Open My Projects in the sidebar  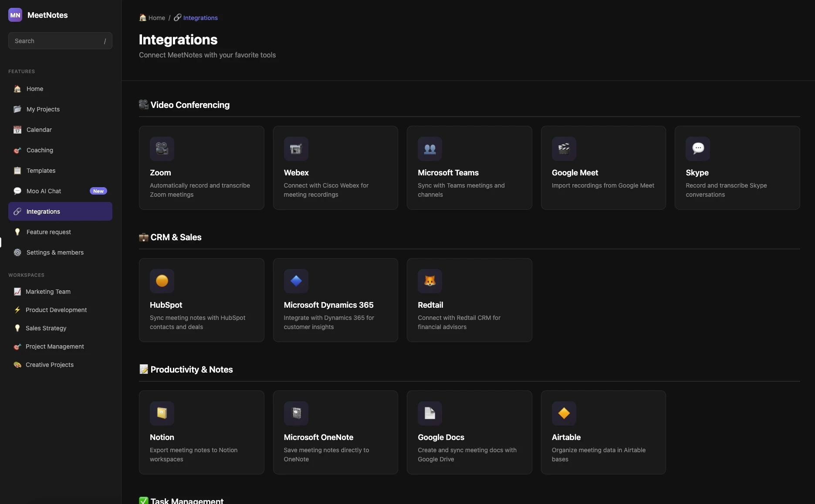coord(60,109)
